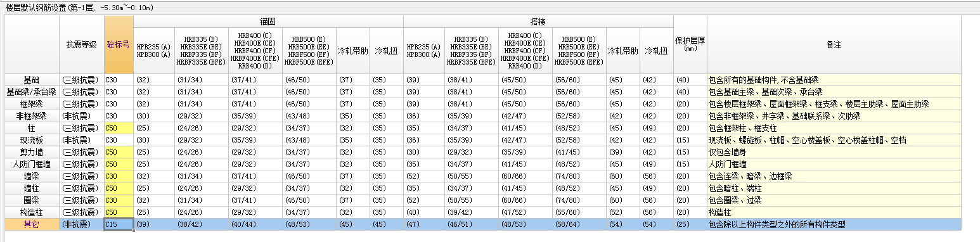Select the 现浇板 row header
Image resolution: width=980 pixels, height=242 pixels.
pos(32,140)
